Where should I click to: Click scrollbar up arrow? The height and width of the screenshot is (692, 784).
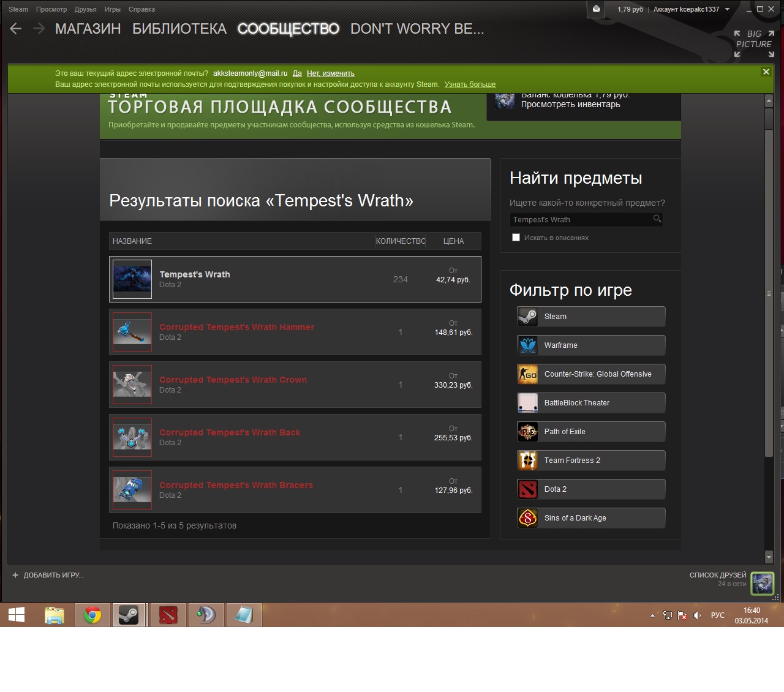[769, 100]
